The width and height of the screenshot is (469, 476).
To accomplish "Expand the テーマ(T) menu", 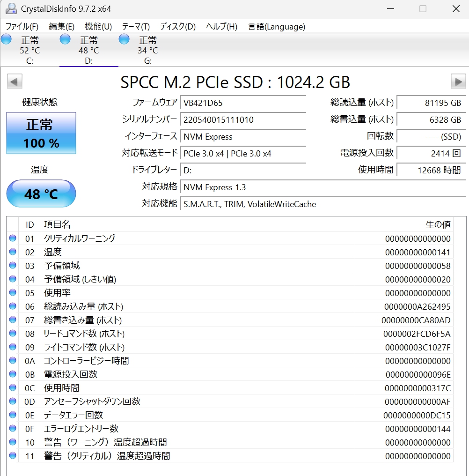I will coord(136,27).
